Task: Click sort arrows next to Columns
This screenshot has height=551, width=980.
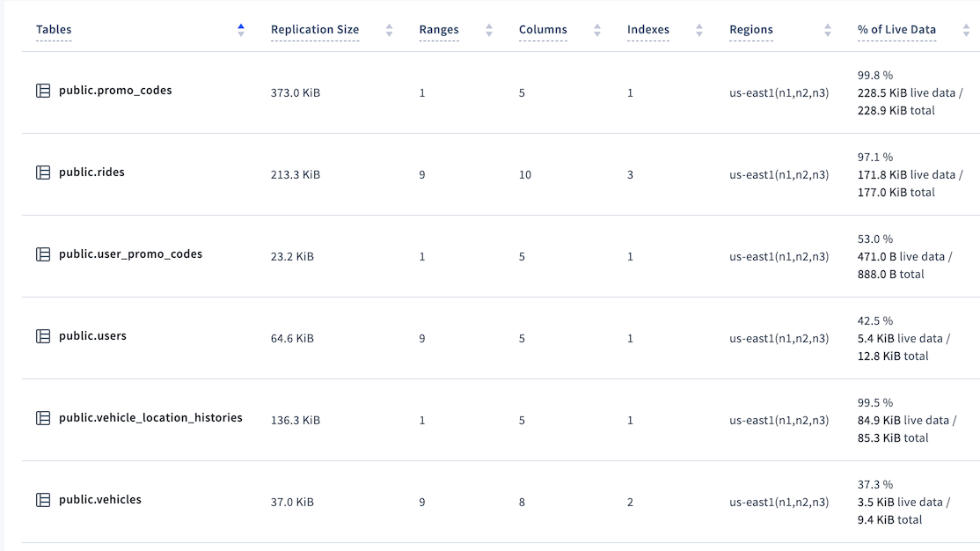Action: (x=597, y=30)
